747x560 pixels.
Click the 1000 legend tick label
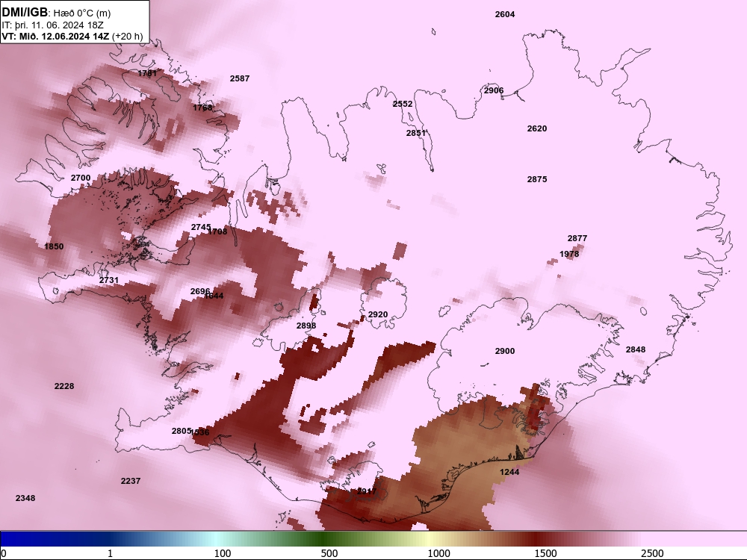click(438, 553)
